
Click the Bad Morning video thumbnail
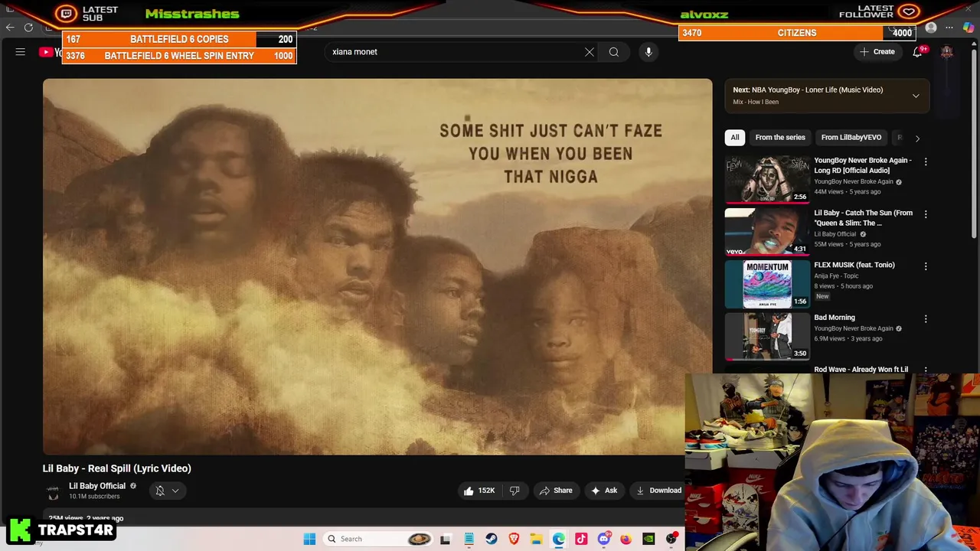(767, 337)
